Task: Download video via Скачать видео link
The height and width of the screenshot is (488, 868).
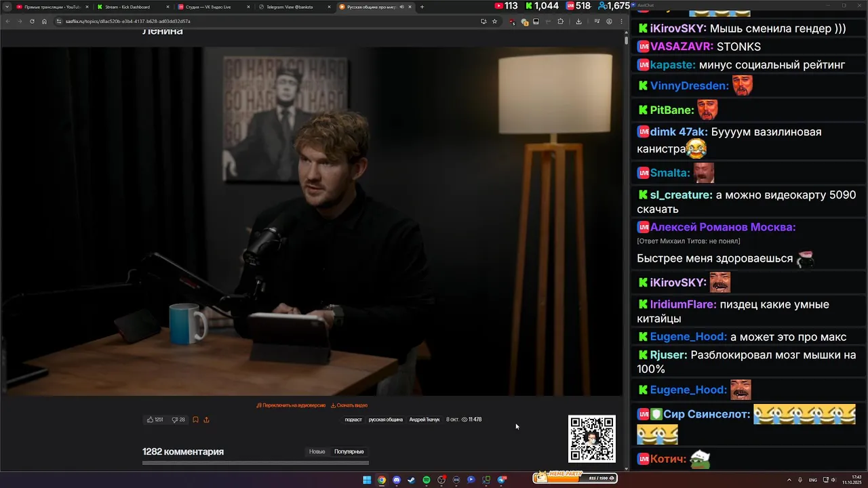Action: point(349,405)
